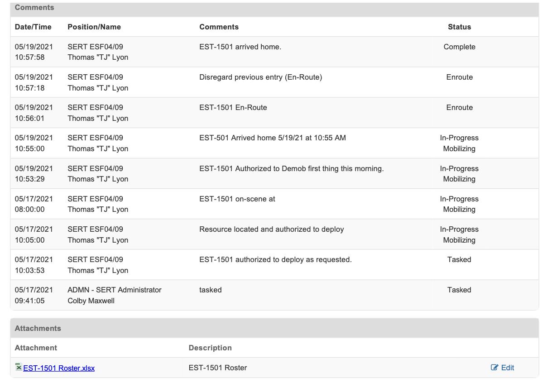Click the Description column header
This screenshot has height=392, width=547.
[210, 348]
